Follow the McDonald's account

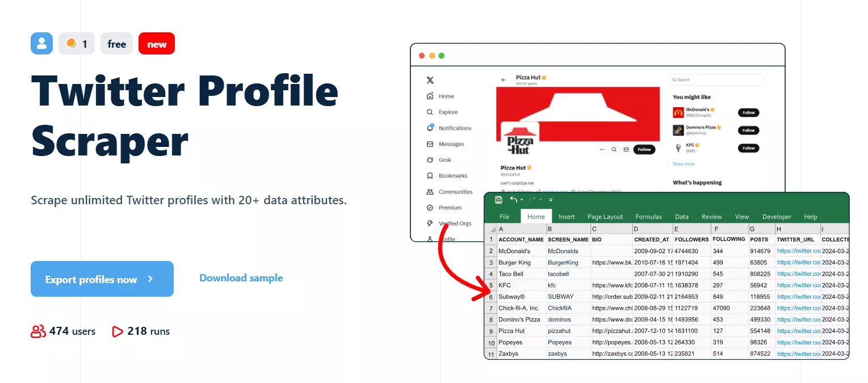[x=748, y=113]
